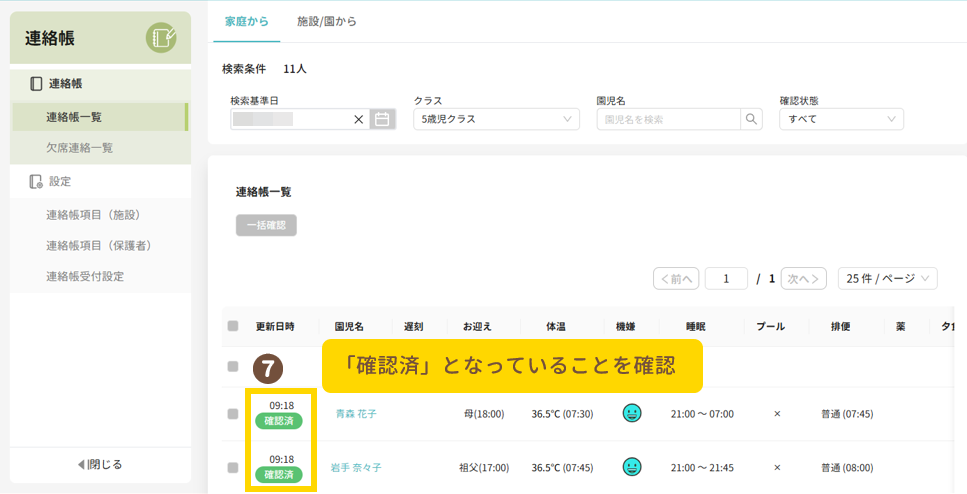The height and width of the screenshot is (494, 967).
Task: Clear the 検索基準日 date with X icon
Action: pos(359,119)
